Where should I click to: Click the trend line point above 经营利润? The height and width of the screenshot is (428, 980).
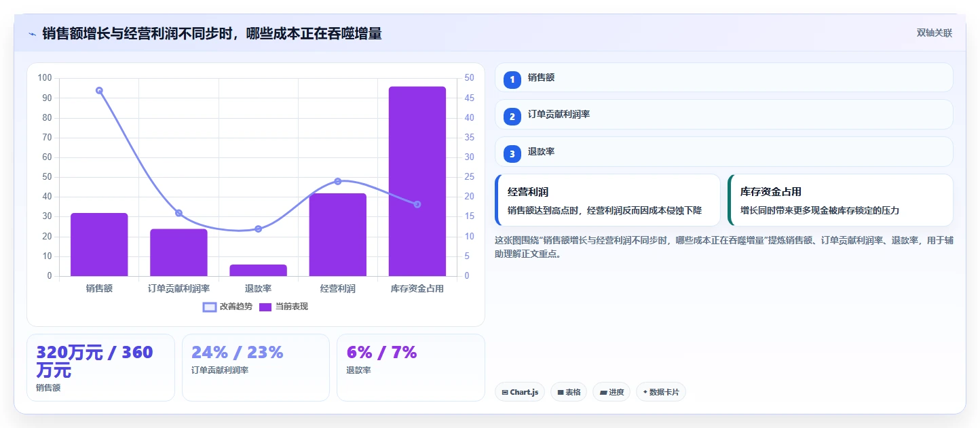(x=337, y=181)
